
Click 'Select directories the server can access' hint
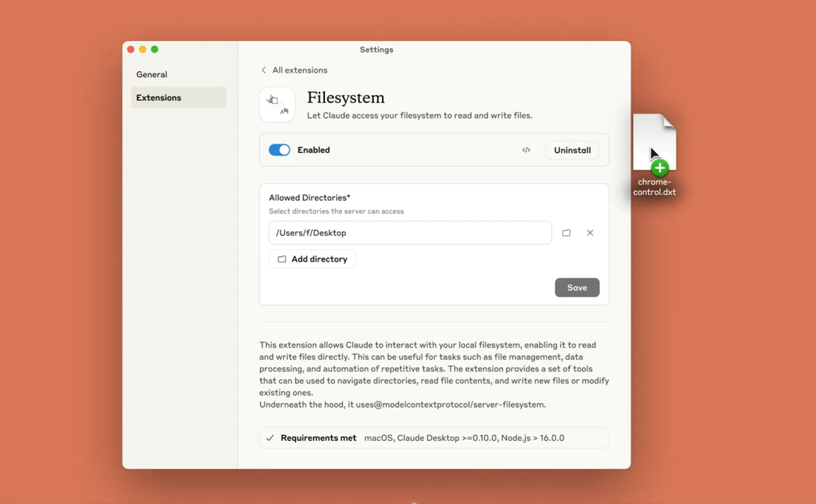[x=336, y=211]
